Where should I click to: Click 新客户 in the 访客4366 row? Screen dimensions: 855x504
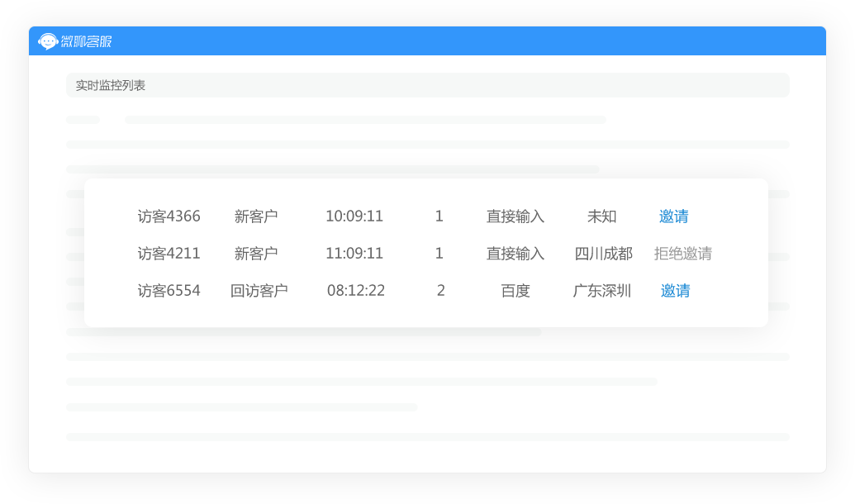tap(256, 216)
